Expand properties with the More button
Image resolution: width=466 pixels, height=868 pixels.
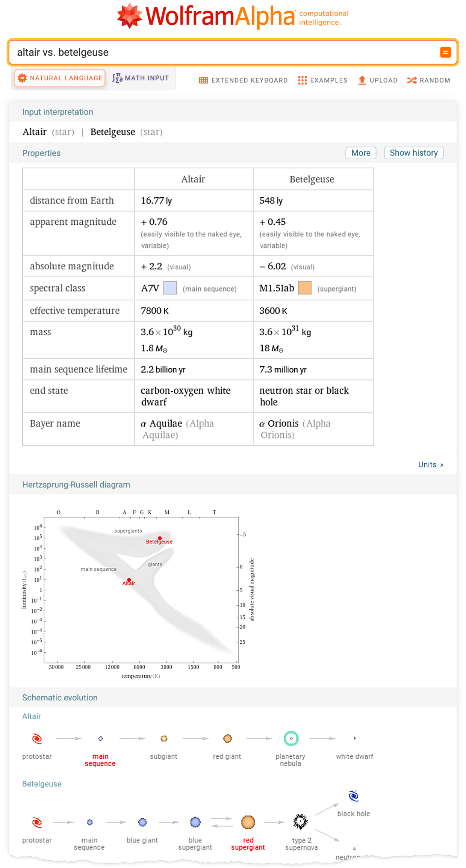coord(360,153)
